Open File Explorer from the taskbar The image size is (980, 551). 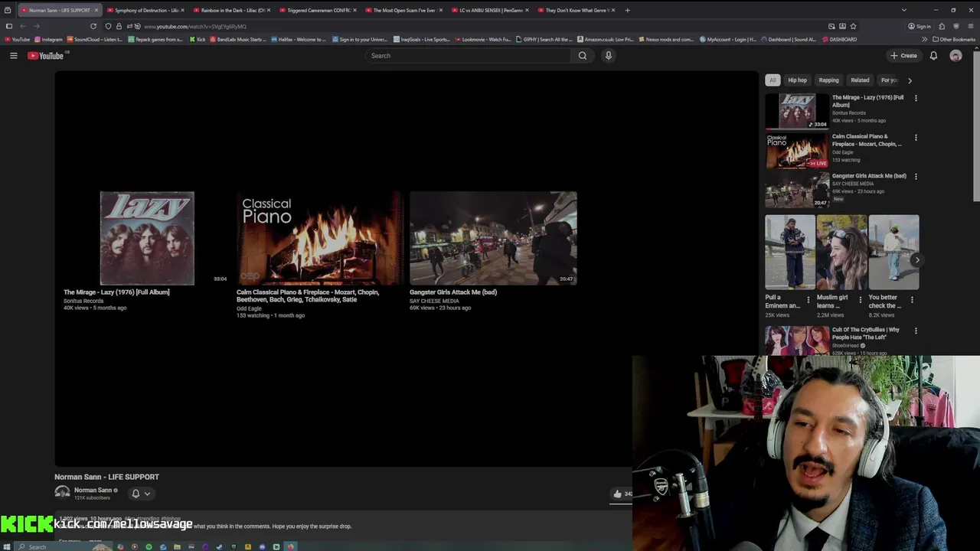click(x=177, y=546)
